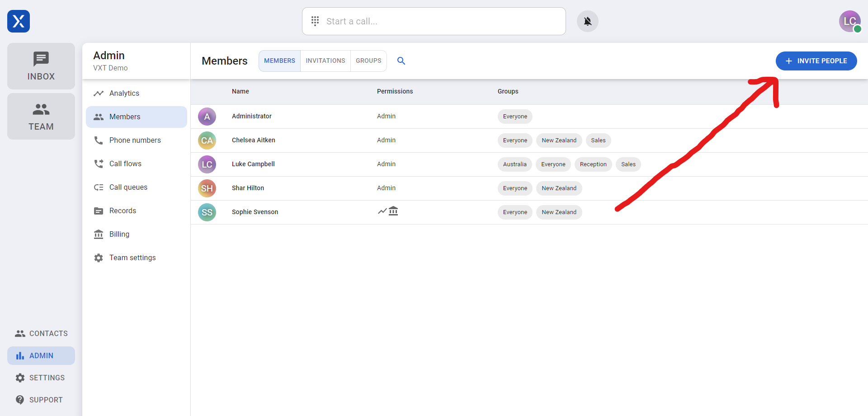Click the VXT logo in the top-left corner

18,21
